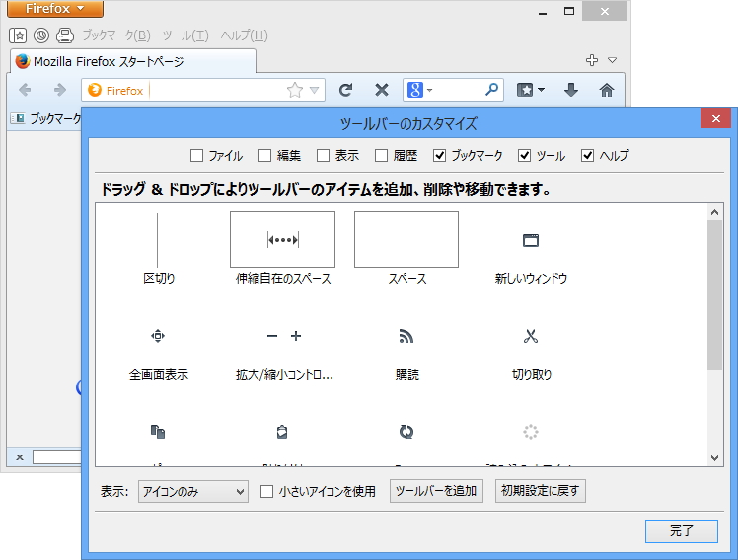Open the ブックマーク(B) menu
The height and width of the screenshot is (560, 738).
click(116, 35)
